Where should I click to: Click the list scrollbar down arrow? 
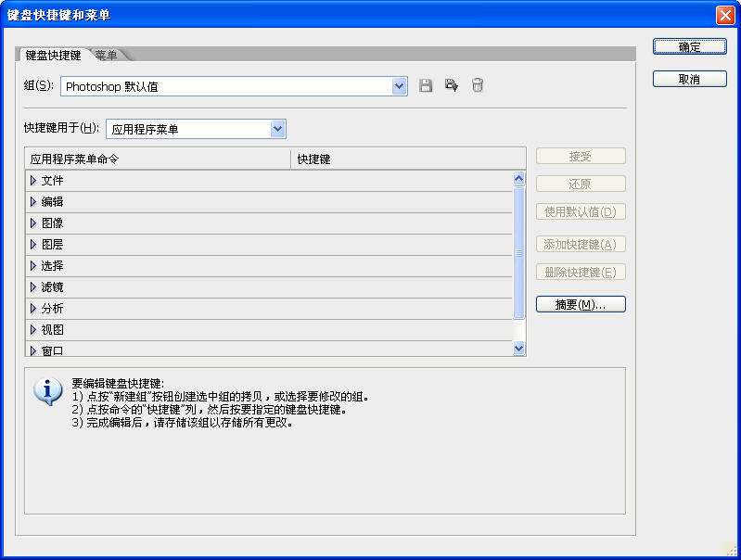pos(519,349)
